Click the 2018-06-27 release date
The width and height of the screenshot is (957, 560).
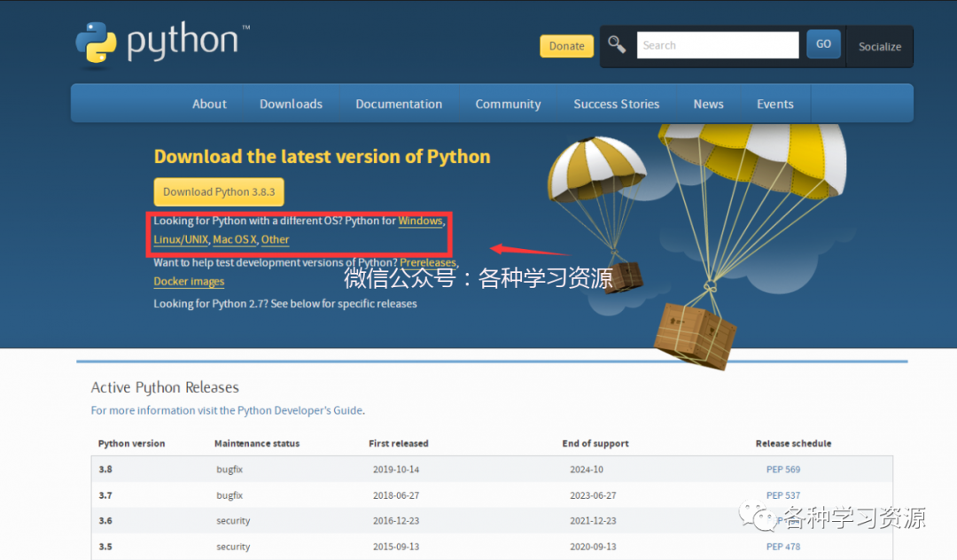click(396, 495)
